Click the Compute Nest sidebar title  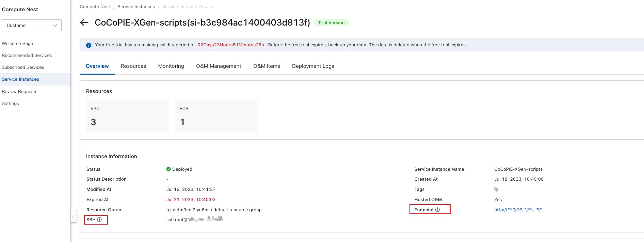tap(20, 9)
